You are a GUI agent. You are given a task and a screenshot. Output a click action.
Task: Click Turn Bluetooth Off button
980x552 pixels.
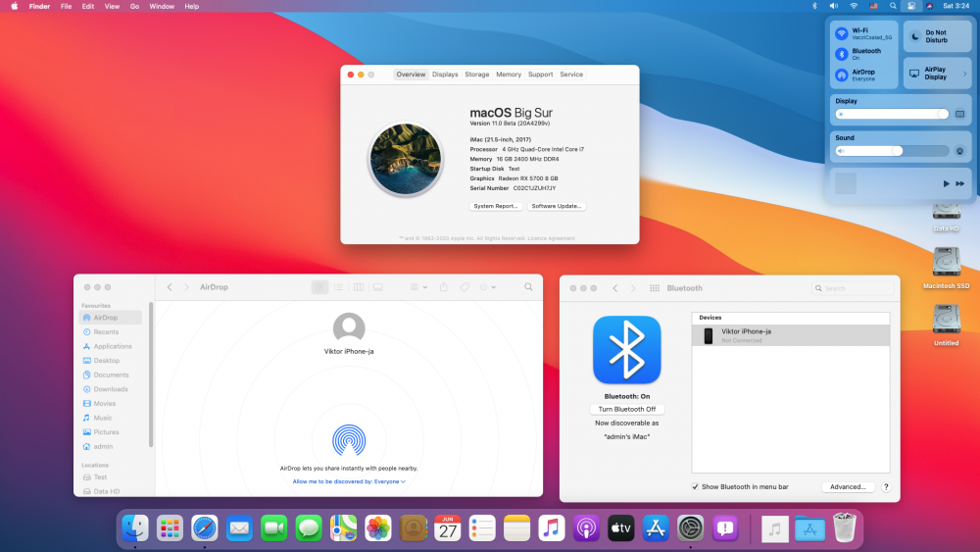point(627,409)
